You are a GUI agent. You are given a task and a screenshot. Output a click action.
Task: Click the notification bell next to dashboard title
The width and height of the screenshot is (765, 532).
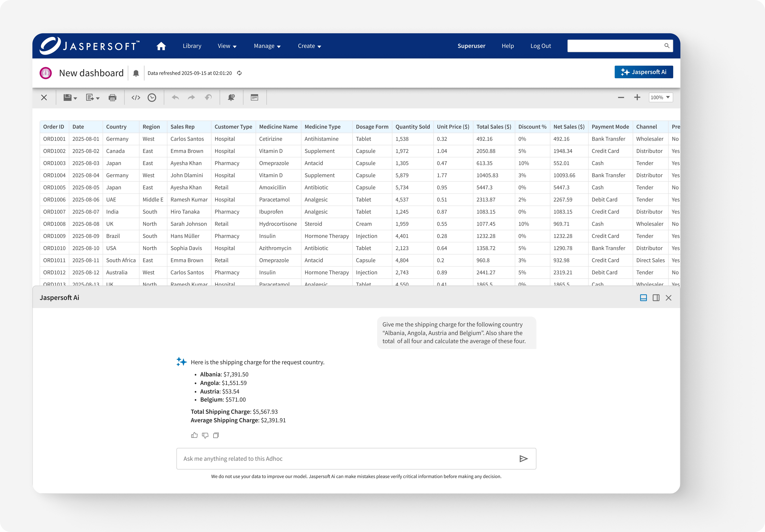(x=136, y=73)
